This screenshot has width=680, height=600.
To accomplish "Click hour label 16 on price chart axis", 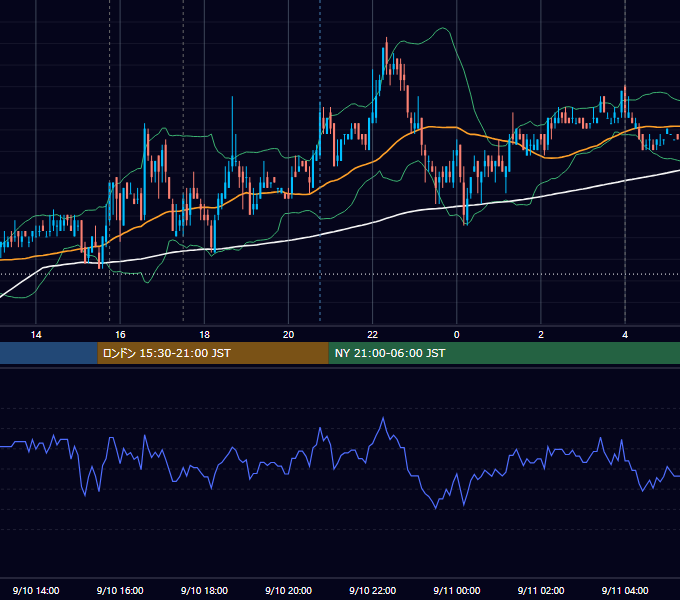I will pos(120,335).
